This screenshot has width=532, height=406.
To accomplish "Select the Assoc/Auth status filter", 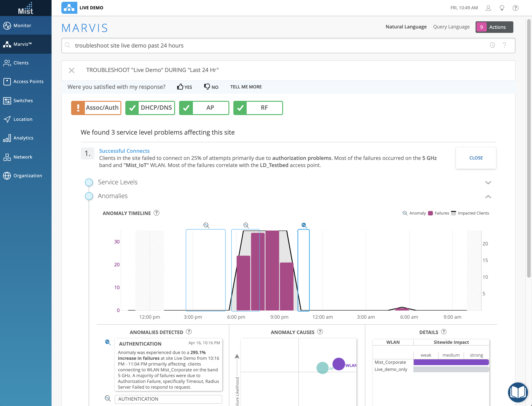I will pos(96,108).
